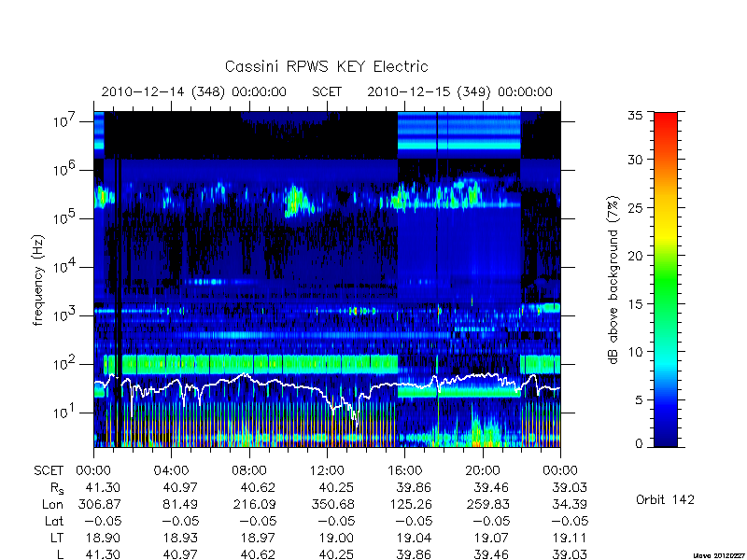Click the 'frequency (Hz)' axis label
The height and width of the screenshot is (560, 747).
click(x=38, y=280)
